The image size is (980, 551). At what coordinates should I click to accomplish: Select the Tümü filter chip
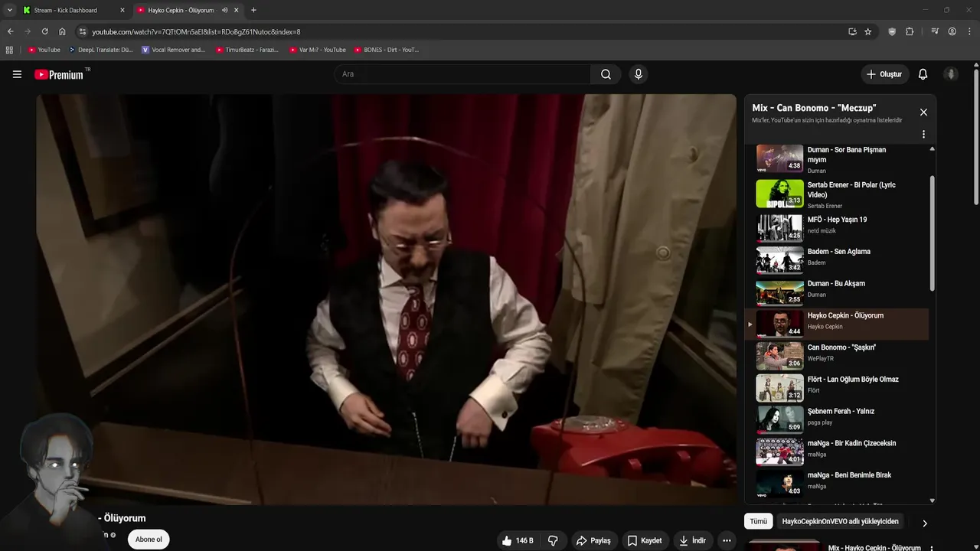tap(758, 521)
